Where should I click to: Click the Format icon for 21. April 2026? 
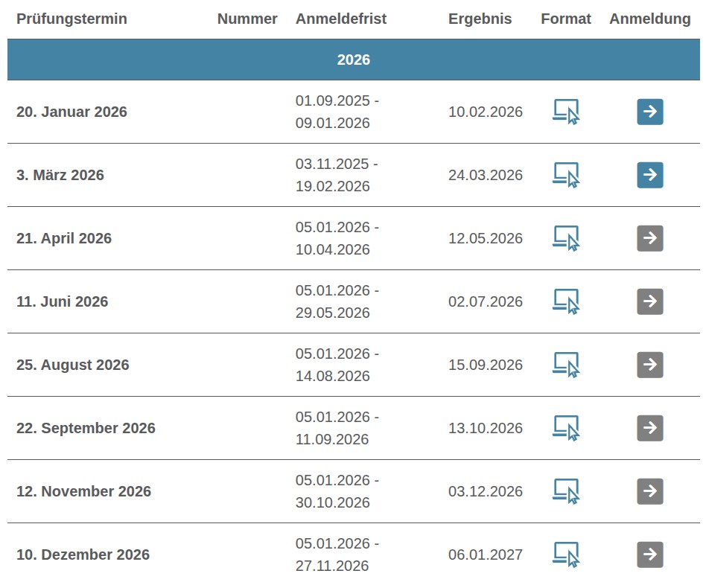[566, 238]
